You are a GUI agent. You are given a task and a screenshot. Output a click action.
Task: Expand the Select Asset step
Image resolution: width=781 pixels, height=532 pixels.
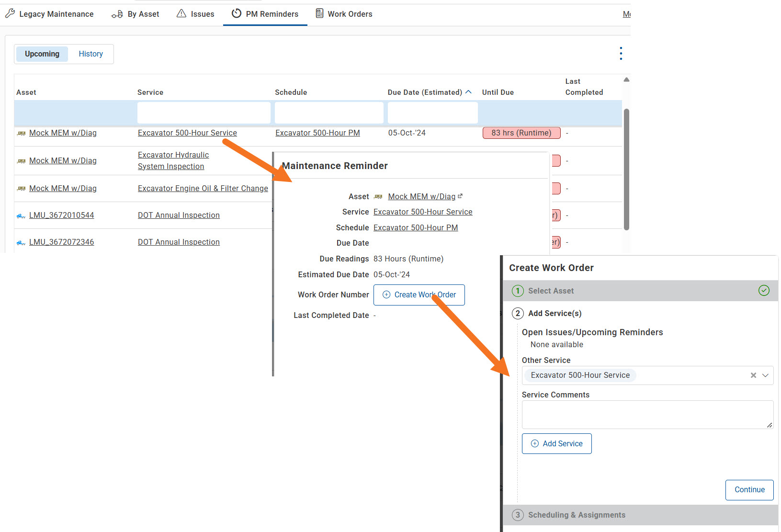click(640, 291)
